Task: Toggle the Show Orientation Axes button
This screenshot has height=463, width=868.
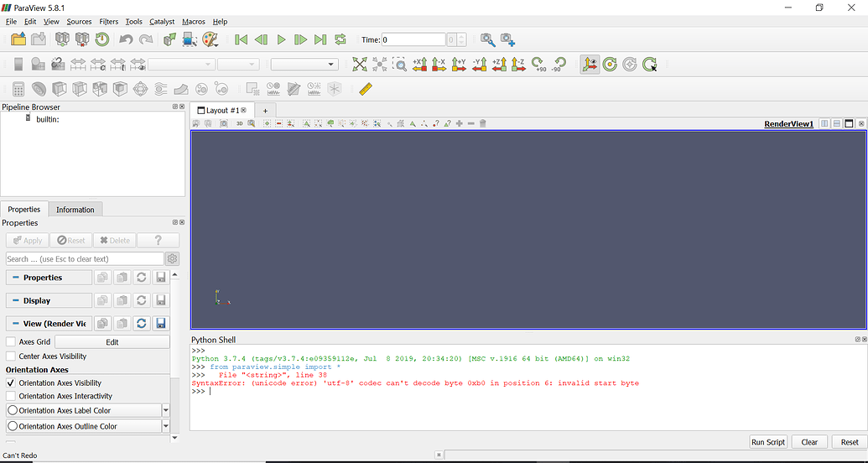Action: click(590, 65)
